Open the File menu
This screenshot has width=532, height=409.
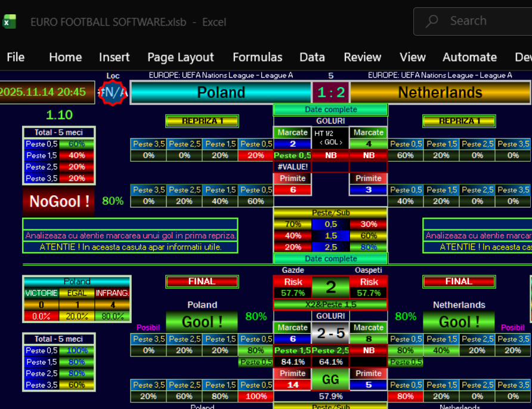16,57
